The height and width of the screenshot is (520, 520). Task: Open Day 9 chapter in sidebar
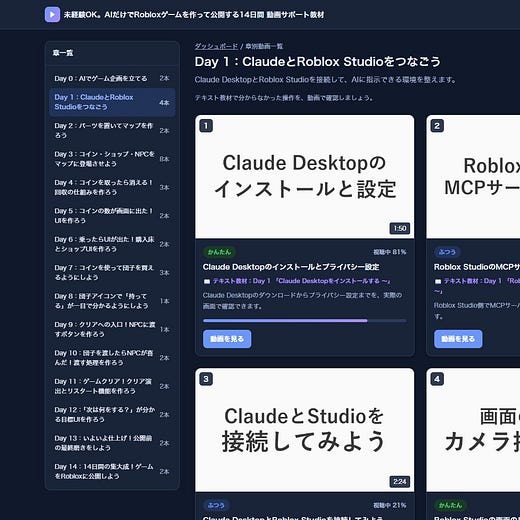112,329
